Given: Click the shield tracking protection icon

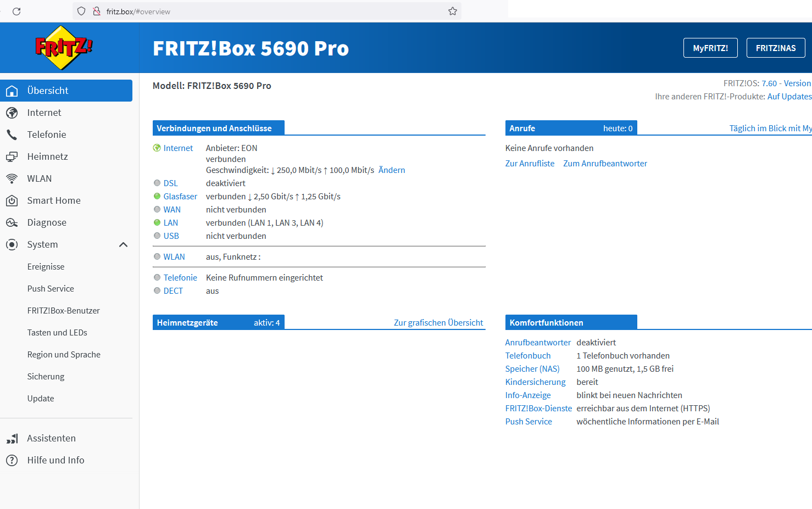Looking at the screenshot, I should tap(81, 11).
